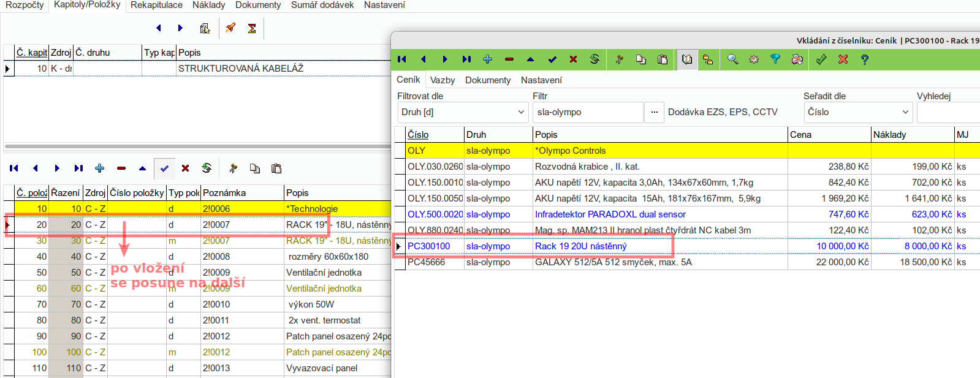980x378 pixels.
Task: Click into the Vyhledej search field
Action: click(948, 112)
